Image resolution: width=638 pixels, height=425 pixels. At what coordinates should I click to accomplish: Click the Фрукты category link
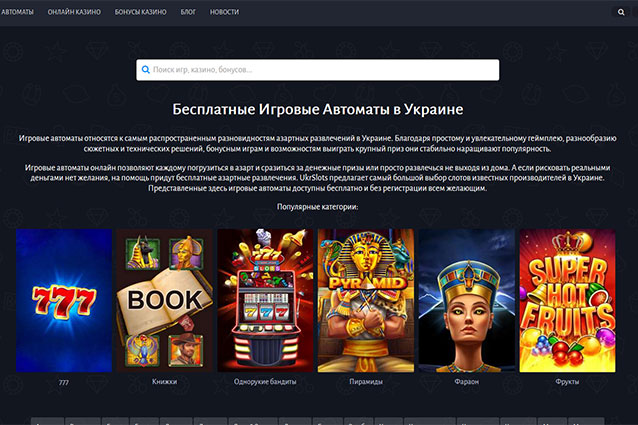[x=567, y=382]
